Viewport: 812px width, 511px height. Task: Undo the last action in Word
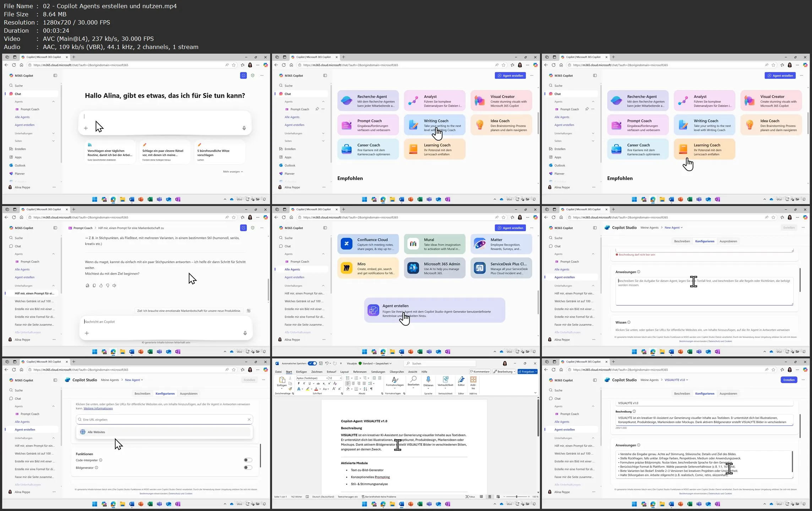[x=327, y=363]
